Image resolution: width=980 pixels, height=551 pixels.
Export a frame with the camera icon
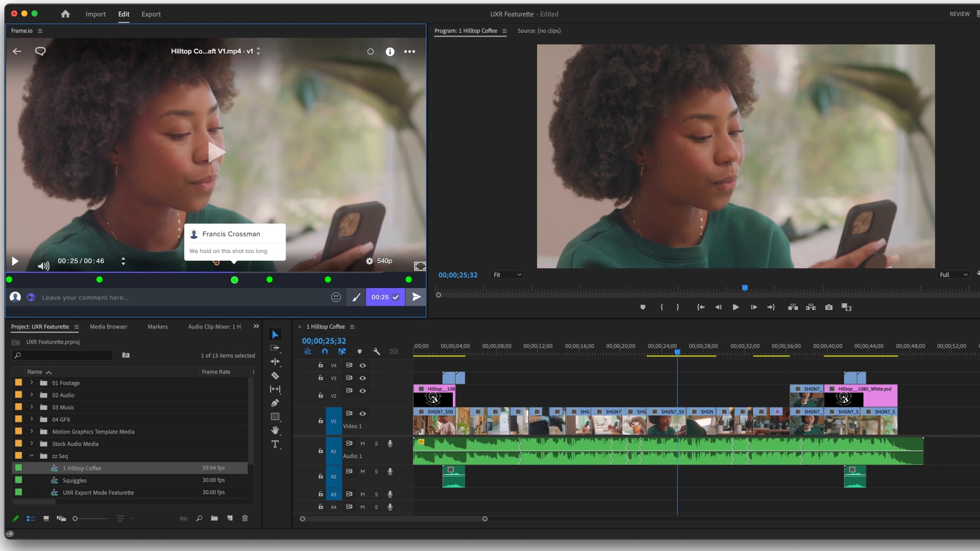click(x=828, y=307)
